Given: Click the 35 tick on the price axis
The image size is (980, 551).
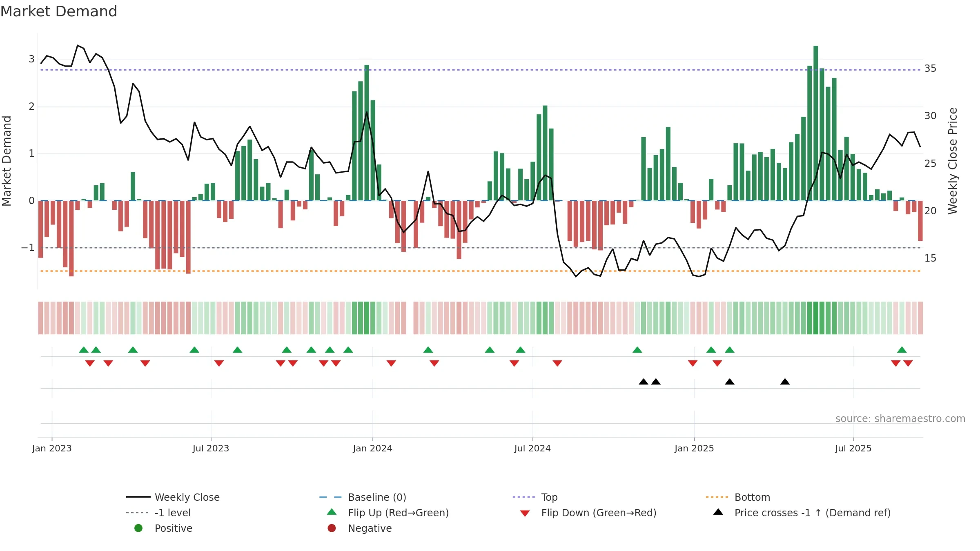Looking at the screenshot, I should pyautogui.click(x=930, y=68).
